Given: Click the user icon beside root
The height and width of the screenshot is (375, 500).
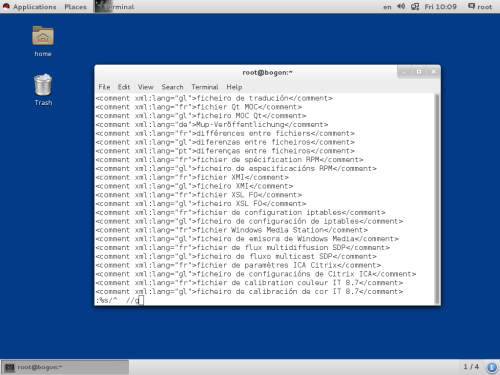Looking at the screenshot, I should (471, 6).
